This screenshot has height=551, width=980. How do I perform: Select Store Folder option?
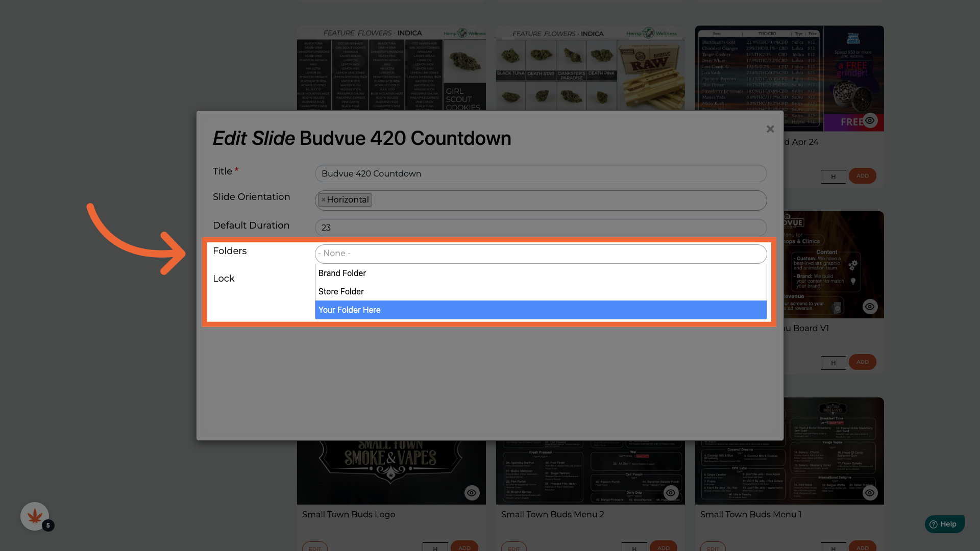(341, 292)
